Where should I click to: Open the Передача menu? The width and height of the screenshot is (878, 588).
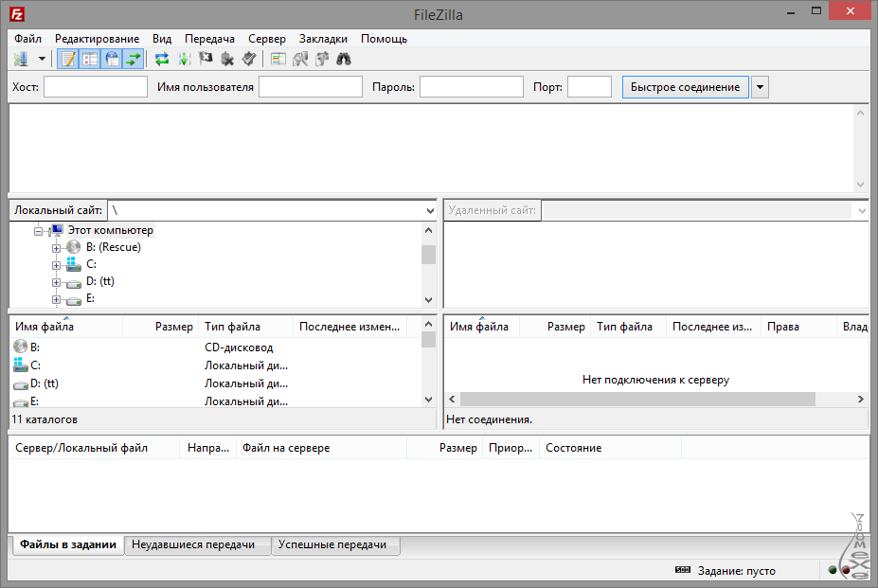(209, 39)
